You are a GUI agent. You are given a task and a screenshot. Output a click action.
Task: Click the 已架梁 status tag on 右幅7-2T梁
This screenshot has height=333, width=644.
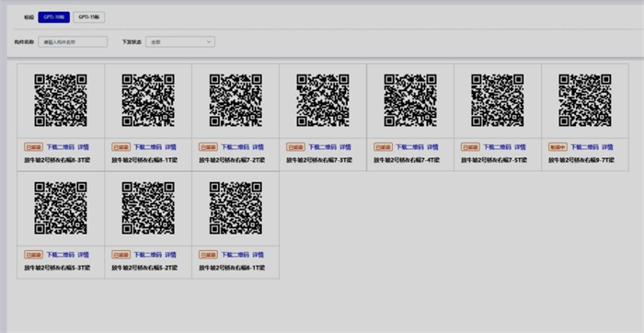(208, 147)
